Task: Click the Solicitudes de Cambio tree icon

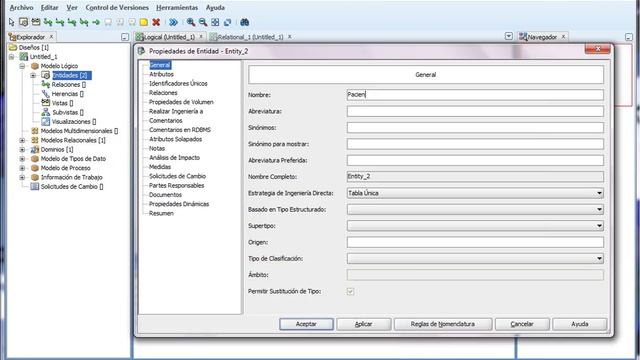Action: click(35, 187)
